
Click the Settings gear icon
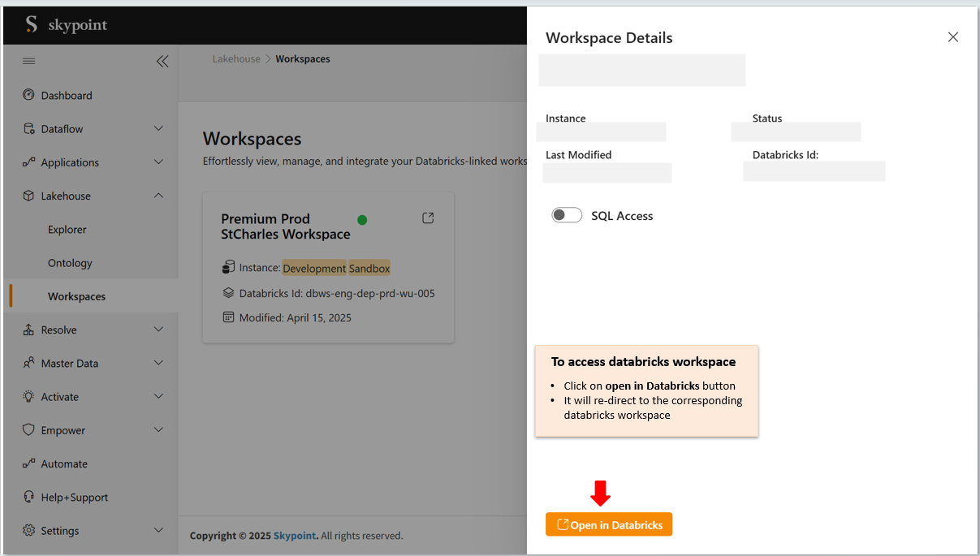coord(28,530)
